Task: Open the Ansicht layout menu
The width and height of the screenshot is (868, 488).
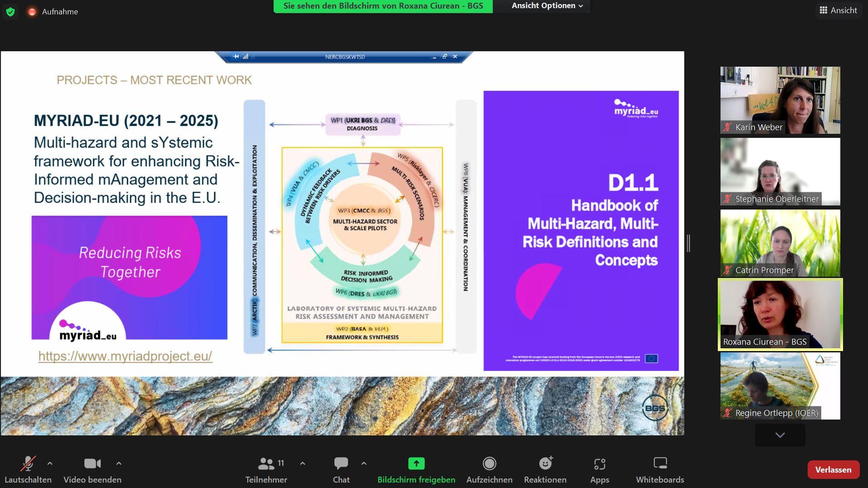Action: pos(838,10)
